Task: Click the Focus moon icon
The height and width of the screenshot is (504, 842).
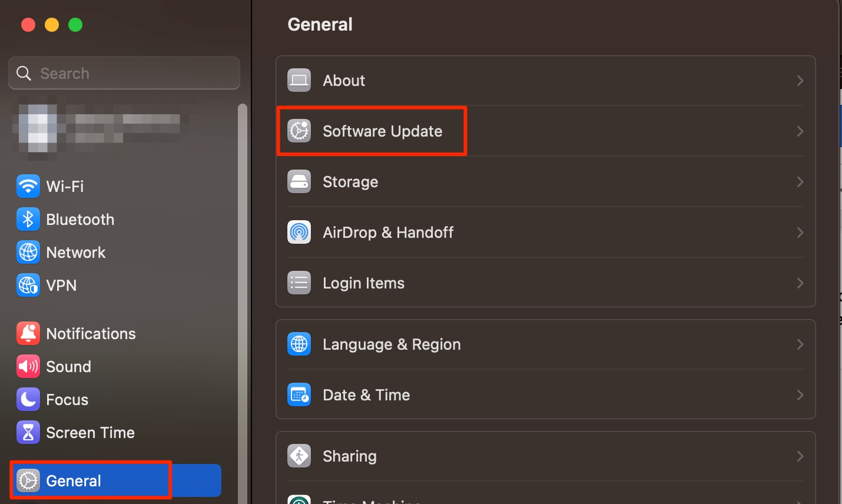Action: (x=28, y=400)
